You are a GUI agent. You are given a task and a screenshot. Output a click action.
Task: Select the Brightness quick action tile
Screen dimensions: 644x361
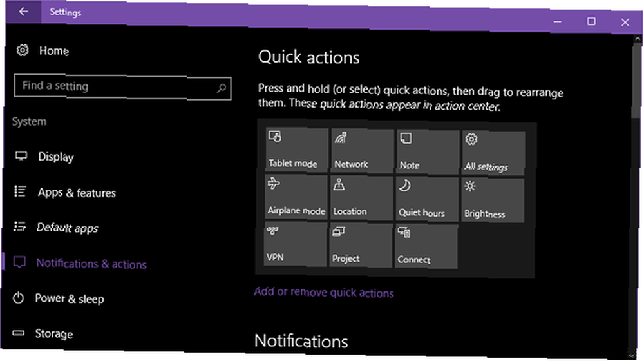493,200
